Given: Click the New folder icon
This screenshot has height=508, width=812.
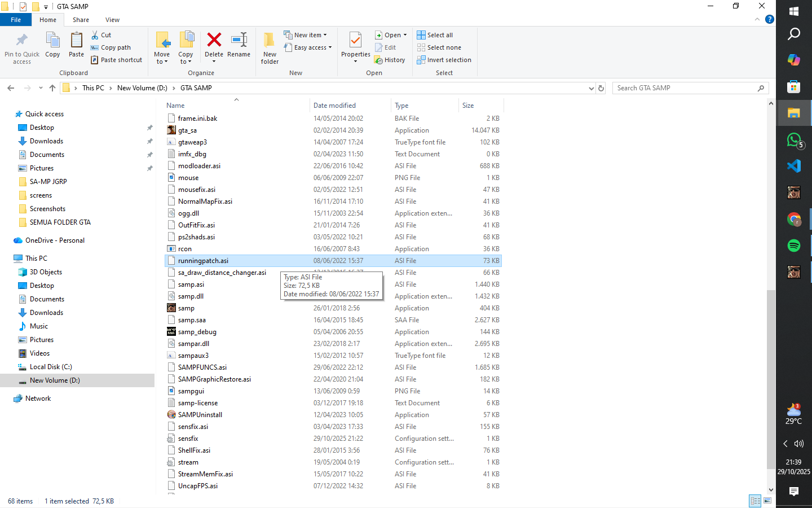Looking at the screenshot, I should (270, 40).
